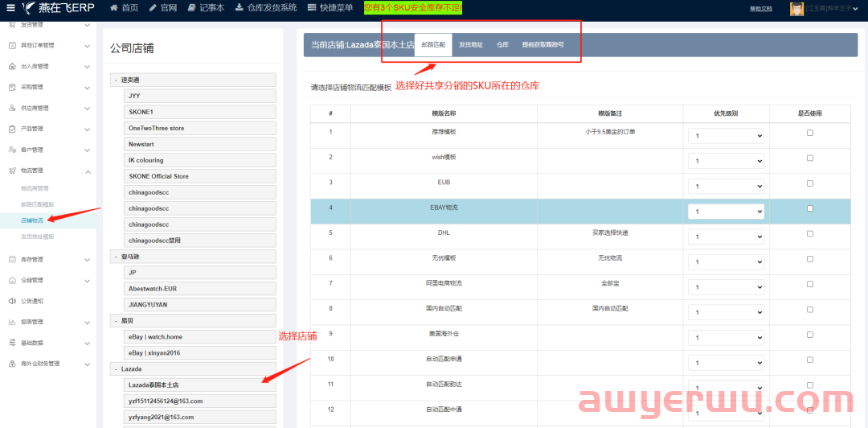Tick the 是否使用 checkbox for DHL row
The width and height of the screenshot is (868, 428).
pos(809,233)
